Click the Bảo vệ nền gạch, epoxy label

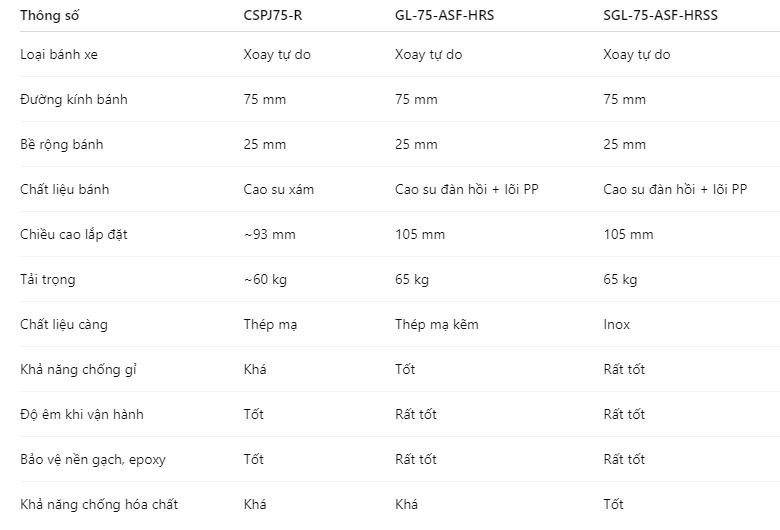pos(93,459)
